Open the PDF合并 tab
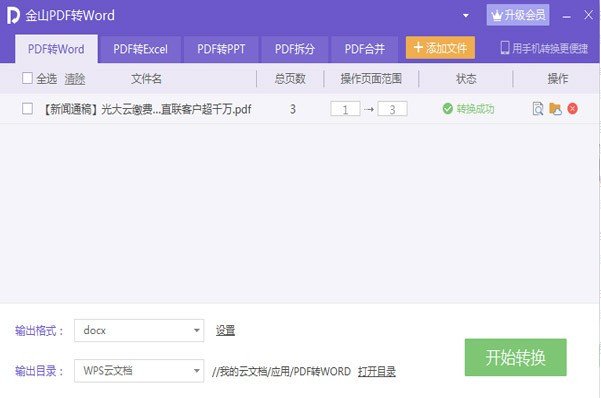Image resolution: width=601 pixels, height=398 pixels. point(365,49)
